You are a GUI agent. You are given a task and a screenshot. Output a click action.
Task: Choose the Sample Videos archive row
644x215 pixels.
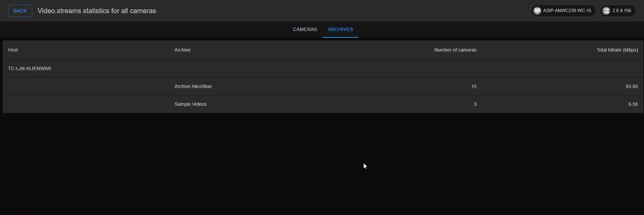(190, 104)
